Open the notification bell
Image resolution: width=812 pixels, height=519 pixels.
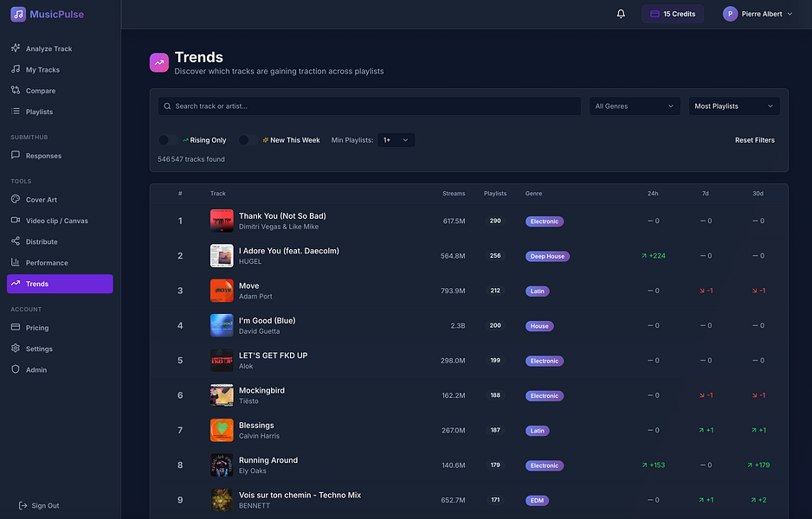click(x=620, y=14)
